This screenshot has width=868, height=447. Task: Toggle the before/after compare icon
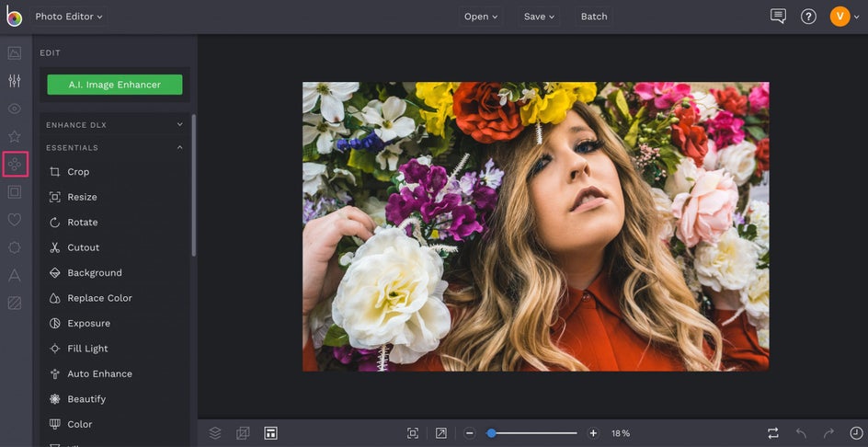coord(772,433)
